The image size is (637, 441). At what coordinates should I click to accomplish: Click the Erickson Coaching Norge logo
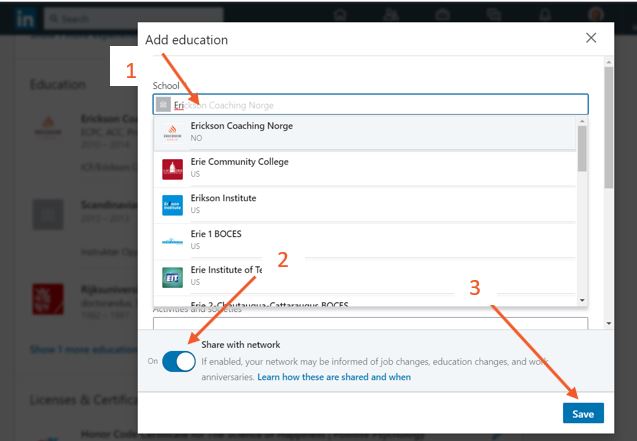(x=172, y=133)
